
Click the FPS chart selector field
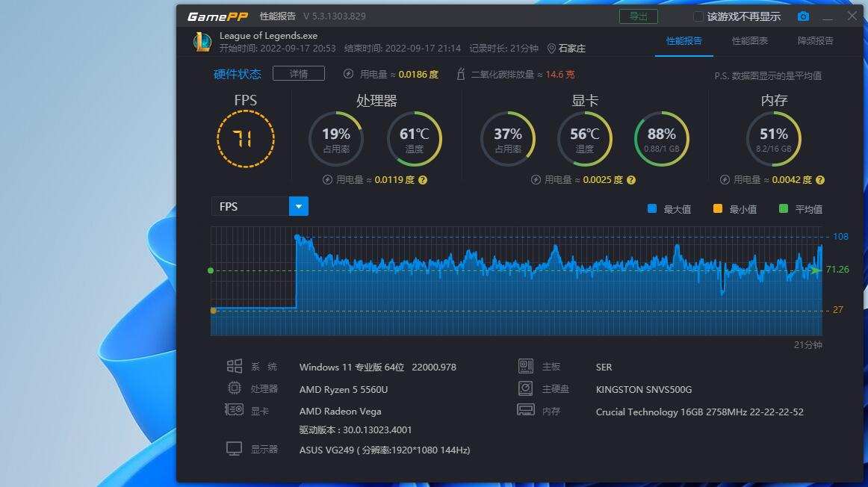(x=250, y=206)
